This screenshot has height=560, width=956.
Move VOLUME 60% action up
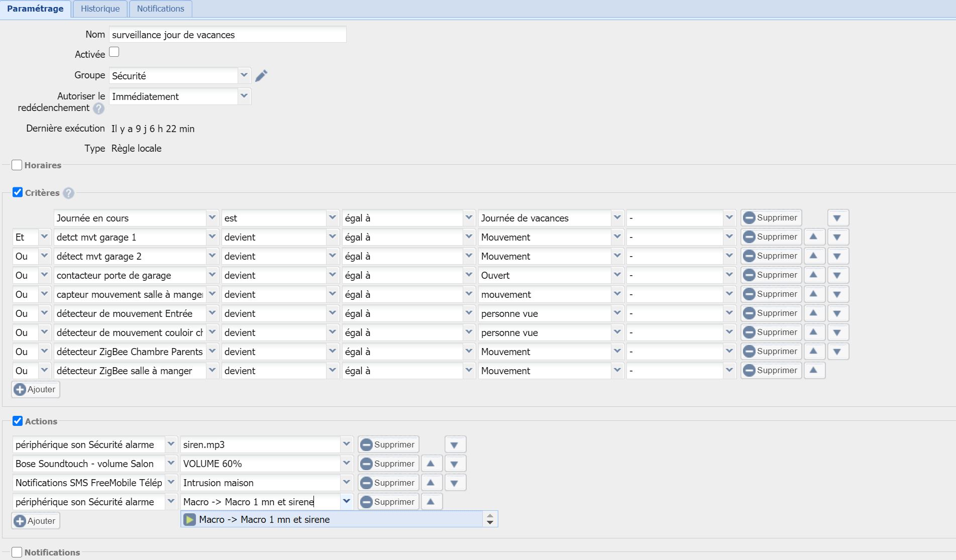pos(431,464)
